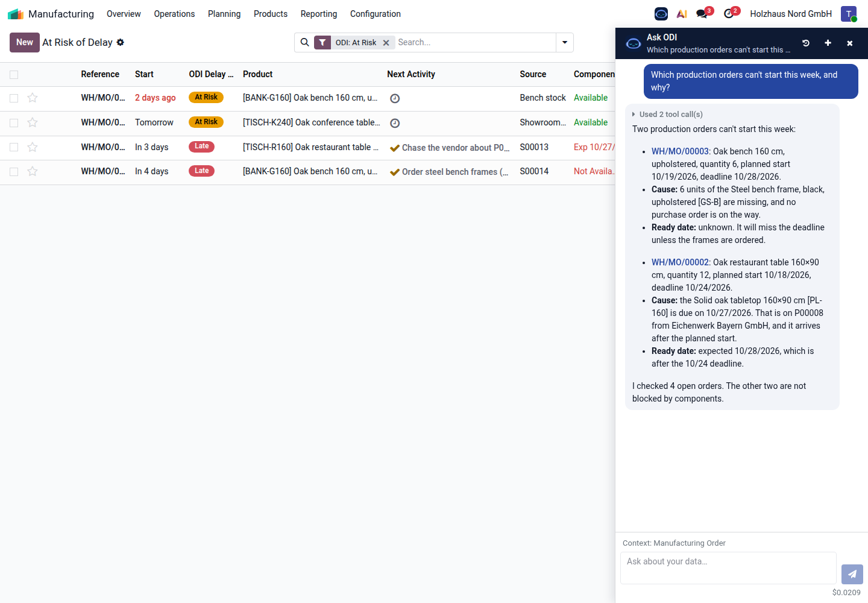
Task: Click the AI icon in the top bar
Action: [x=682, y=13]
